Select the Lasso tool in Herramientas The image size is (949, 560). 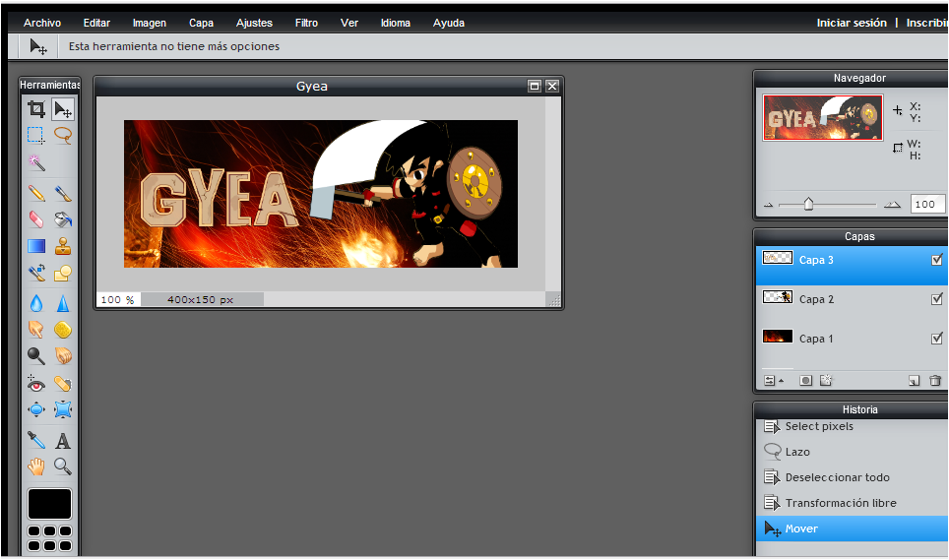click(63, 135)
